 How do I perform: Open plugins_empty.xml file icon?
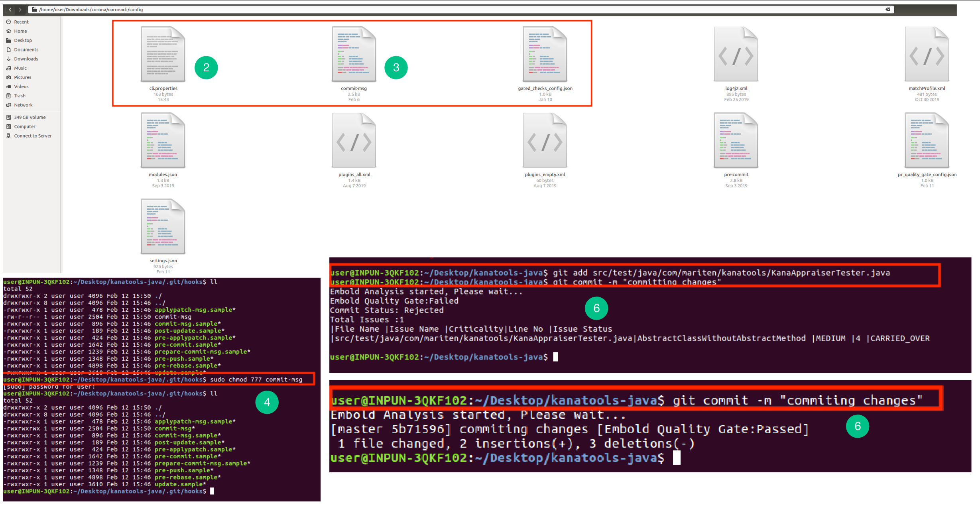click(x=545, y=140)
